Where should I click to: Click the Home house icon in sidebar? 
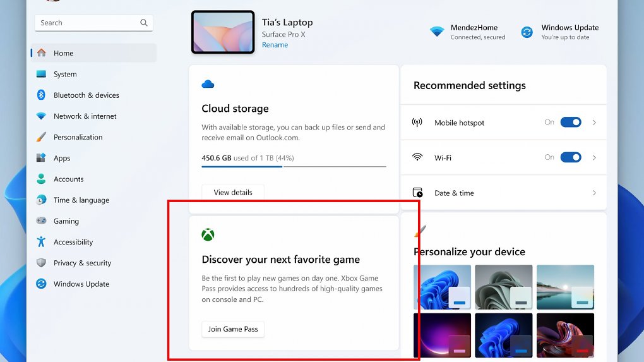42,53
